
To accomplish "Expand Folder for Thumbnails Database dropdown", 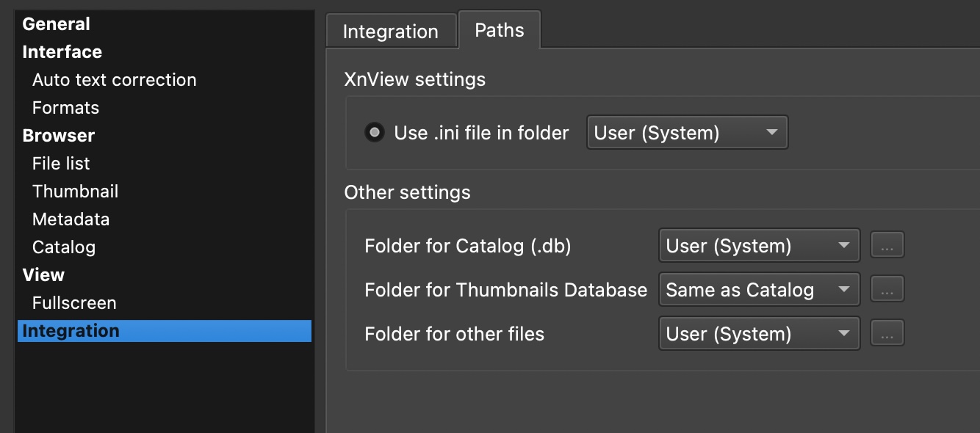I will (x=759, y=290).
